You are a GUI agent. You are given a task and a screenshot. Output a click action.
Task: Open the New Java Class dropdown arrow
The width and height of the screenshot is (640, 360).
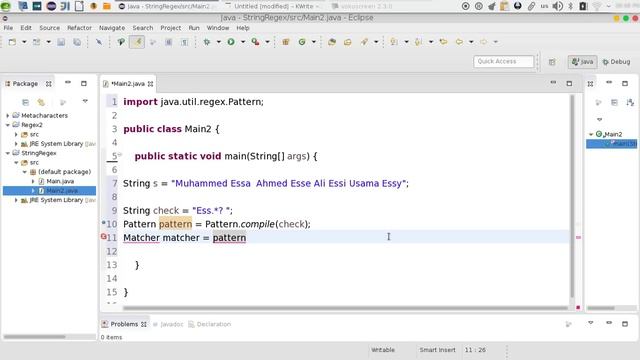coord(313,42)
